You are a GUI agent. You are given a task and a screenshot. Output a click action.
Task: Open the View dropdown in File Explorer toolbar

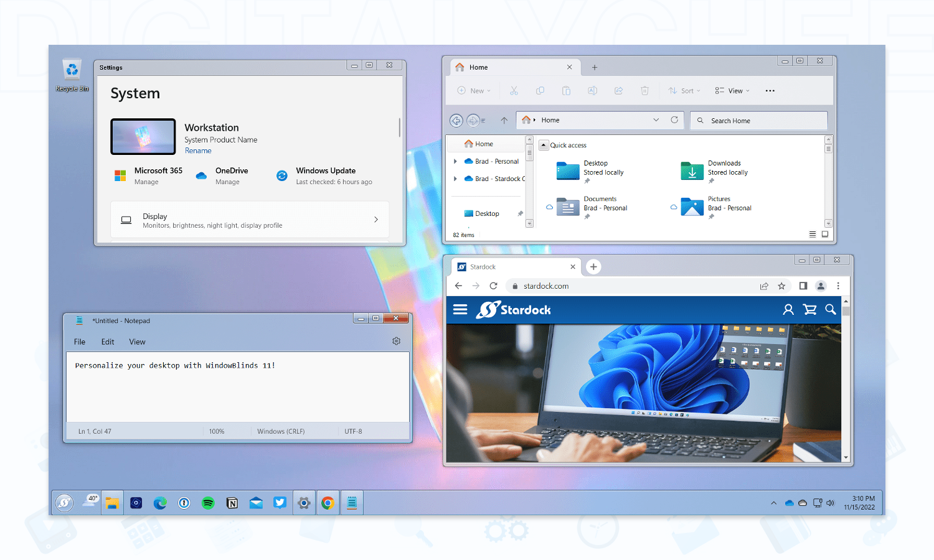coord(732,91)
